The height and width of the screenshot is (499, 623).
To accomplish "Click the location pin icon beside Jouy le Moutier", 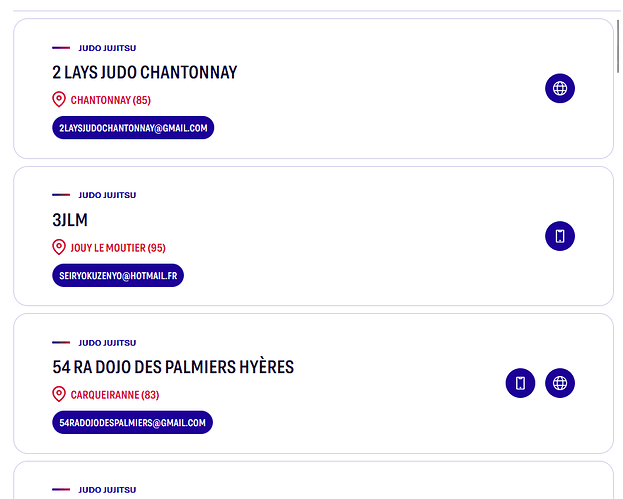I will click(x=59, y=247).
